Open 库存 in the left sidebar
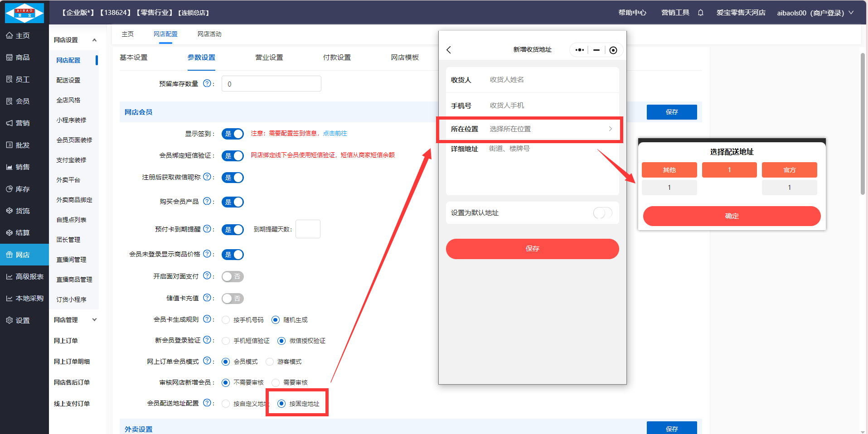This screenshot has width=868, height=434. [x=24, y=189]
